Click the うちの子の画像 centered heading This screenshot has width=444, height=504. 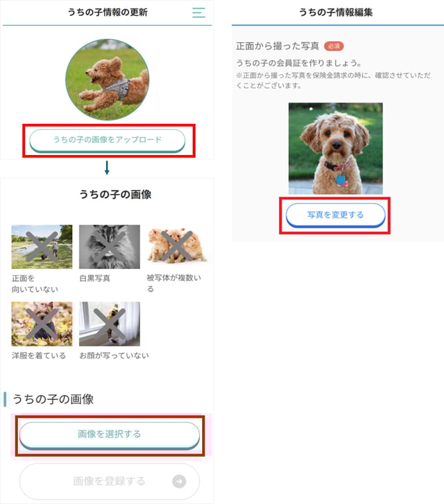(115, 194)
